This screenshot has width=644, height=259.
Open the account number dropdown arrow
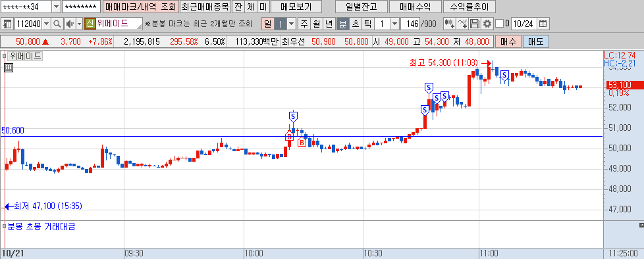pos(56,7)
